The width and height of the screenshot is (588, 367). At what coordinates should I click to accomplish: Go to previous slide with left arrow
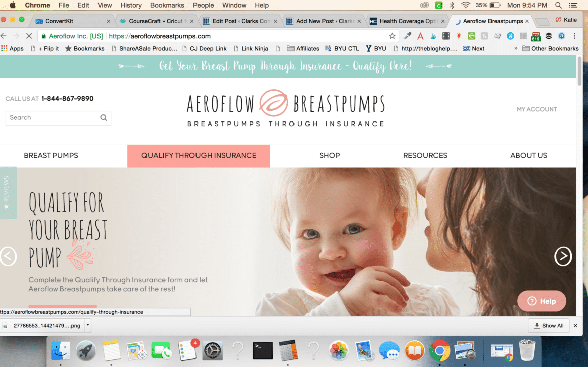[8, 256]
